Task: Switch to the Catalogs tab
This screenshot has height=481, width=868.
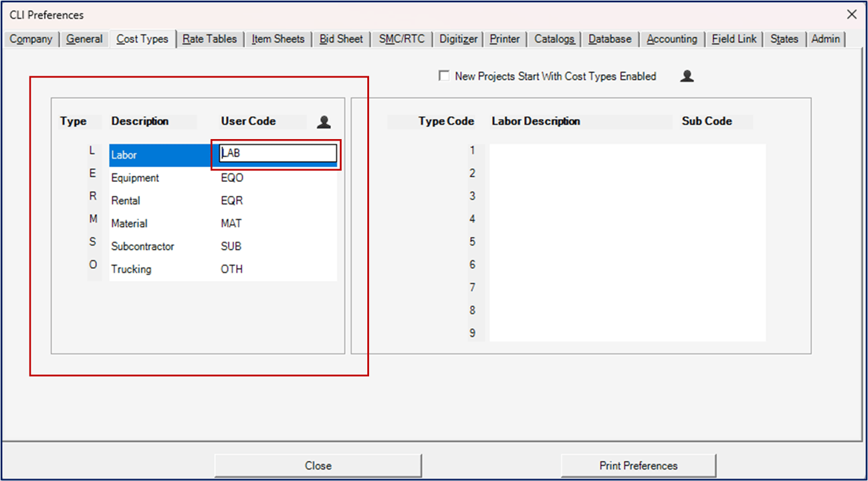Action: pos(554,39)
